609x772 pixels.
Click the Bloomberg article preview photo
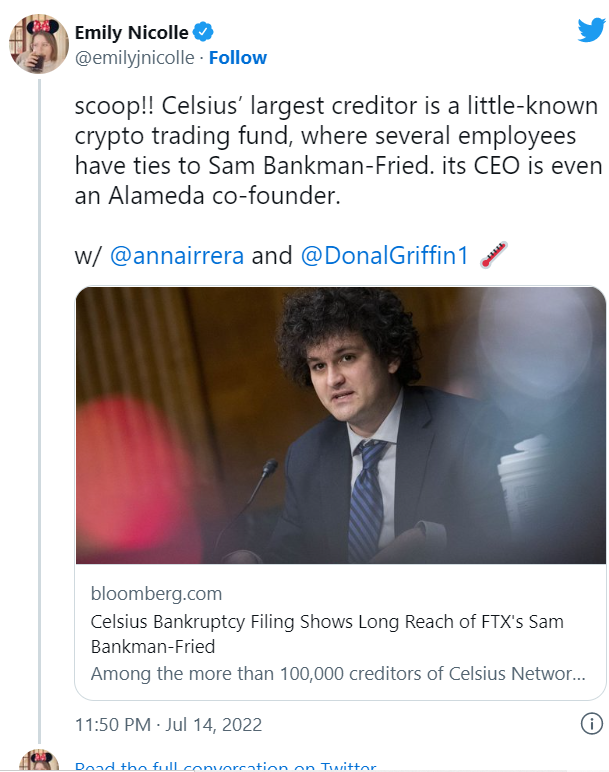(340, 425)
